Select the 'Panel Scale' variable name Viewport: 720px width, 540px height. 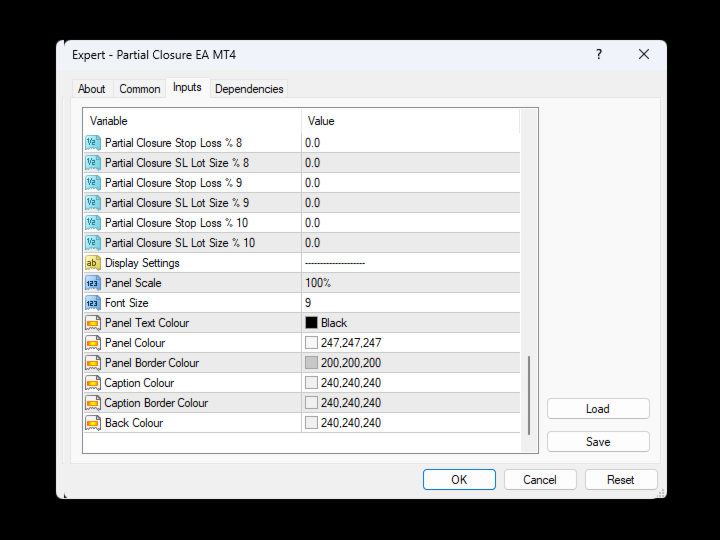click(133, 283)
